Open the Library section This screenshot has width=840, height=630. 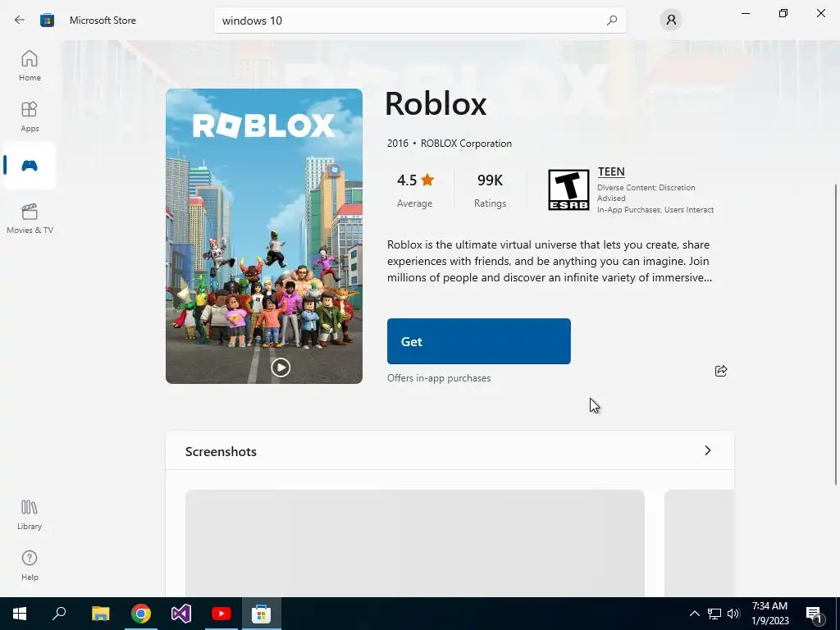coord(30,514)
